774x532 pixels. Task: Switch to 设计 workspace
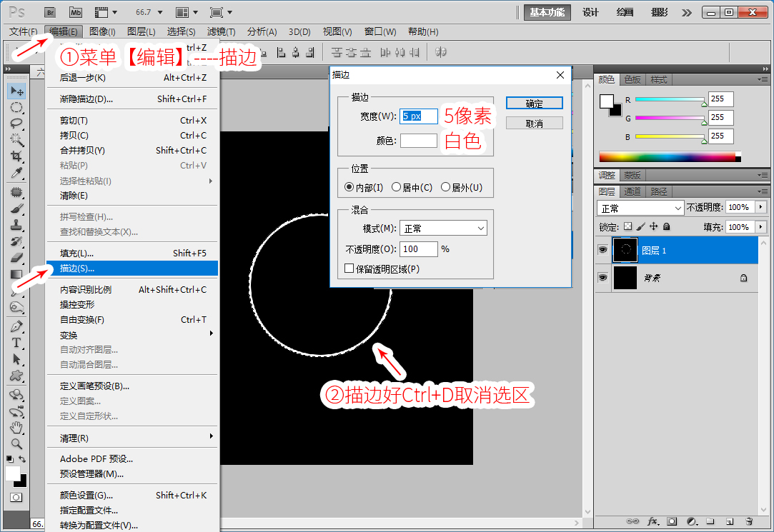(x=590, y=12)
